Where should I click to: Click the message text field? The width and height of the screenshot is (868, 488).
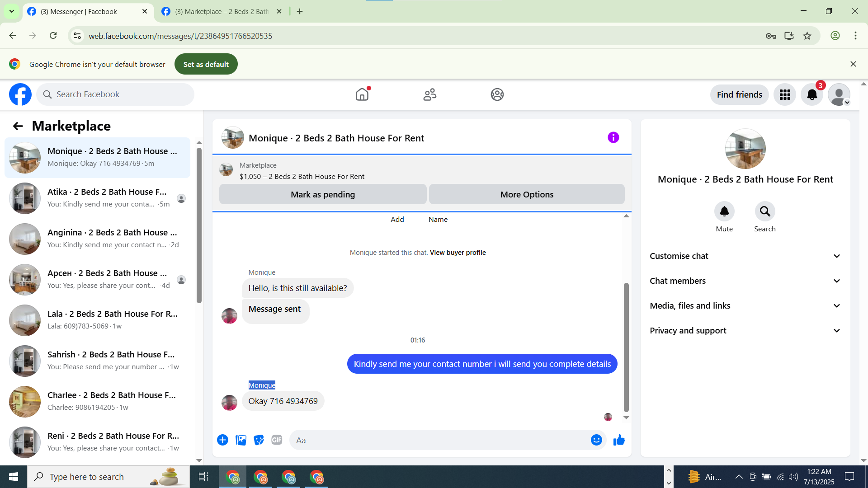[x=439, y=440]
